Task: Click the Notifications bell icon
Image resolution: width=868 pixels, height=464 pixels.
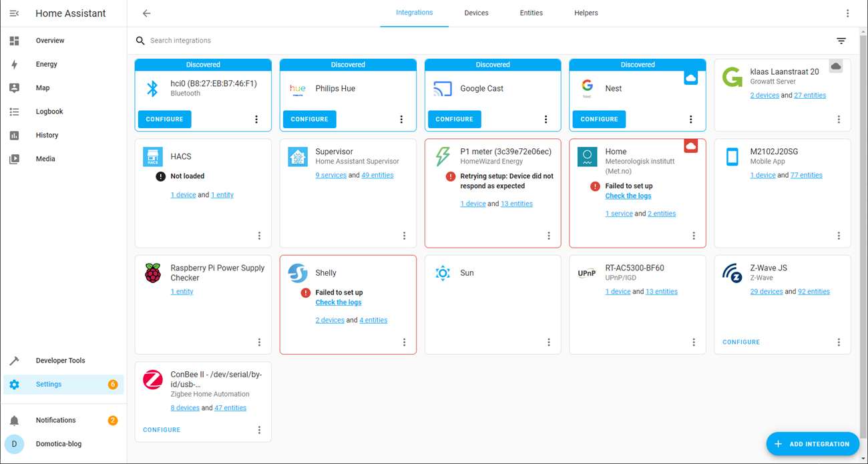Action: tap(14, 421)
